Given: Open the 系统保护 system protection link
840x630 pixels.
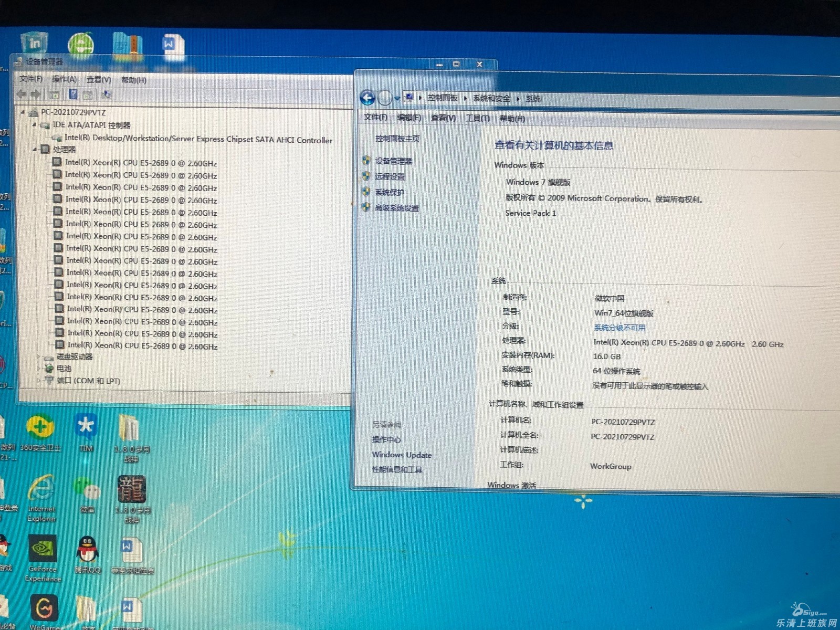Looking at the screenshot, I should pos(390,192).
